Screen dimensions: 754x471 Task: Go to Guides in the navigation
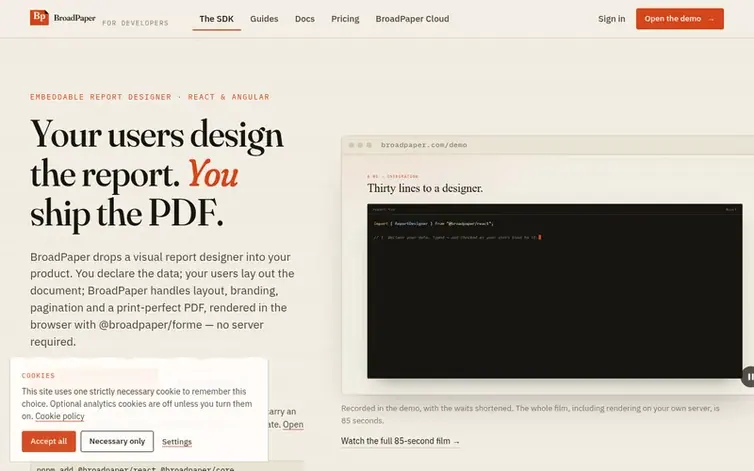point(264,19)
